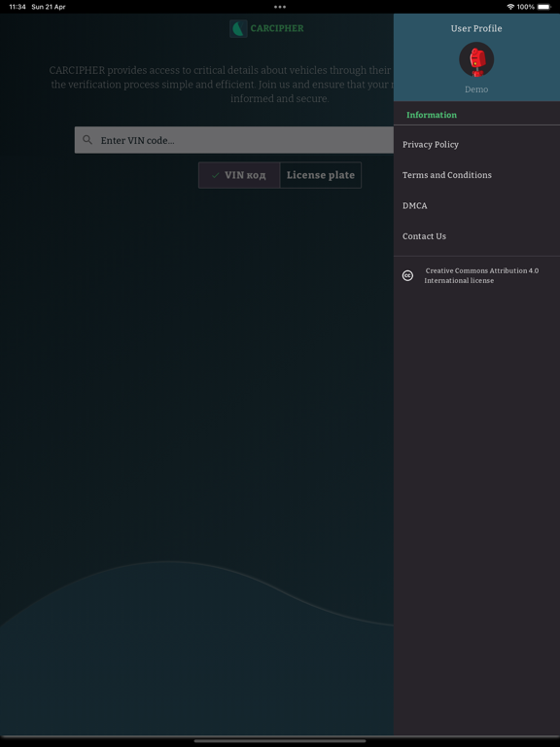Tap the battery indicator icon
This screenshot has width=560, height=747.
coord(543,7)
